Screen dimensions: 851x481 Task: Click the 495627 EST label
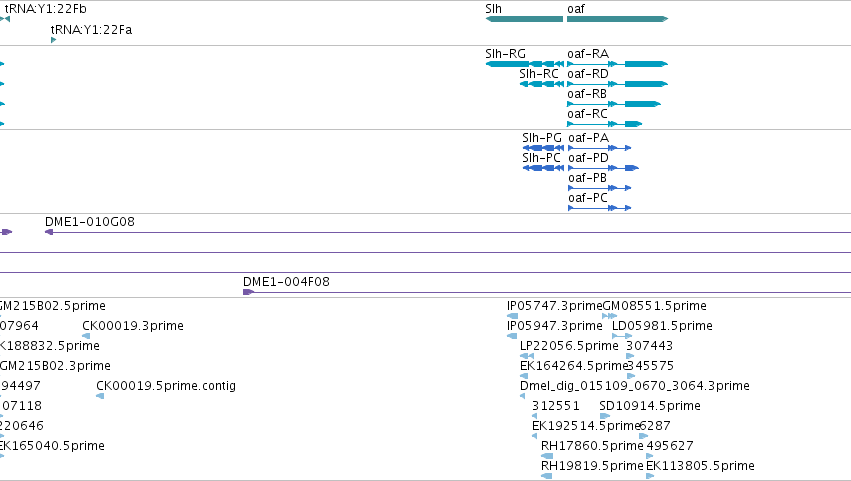(x=670, y=446)
